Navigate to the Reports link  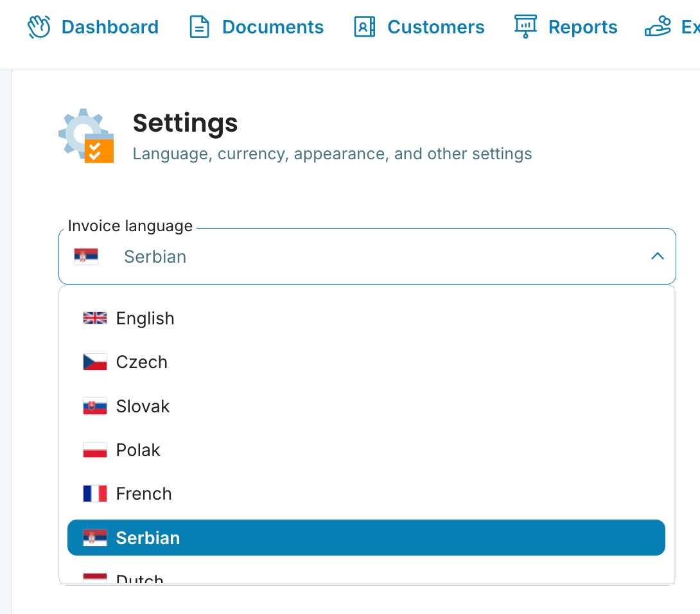pos(582,27)
